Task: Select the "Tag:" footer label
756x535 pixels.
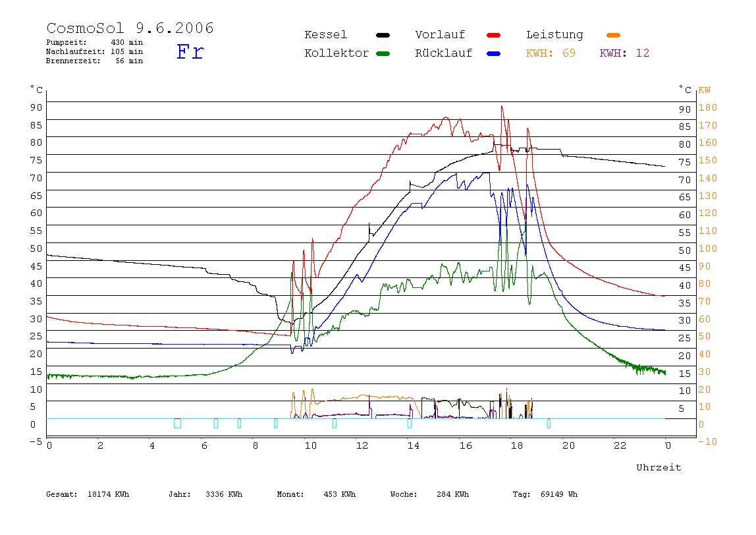Action: [521, 494]
